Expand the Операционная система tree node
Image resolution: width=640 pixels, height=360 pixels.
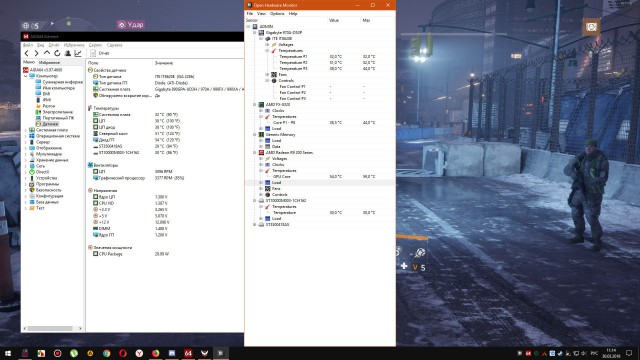point(26,136)
